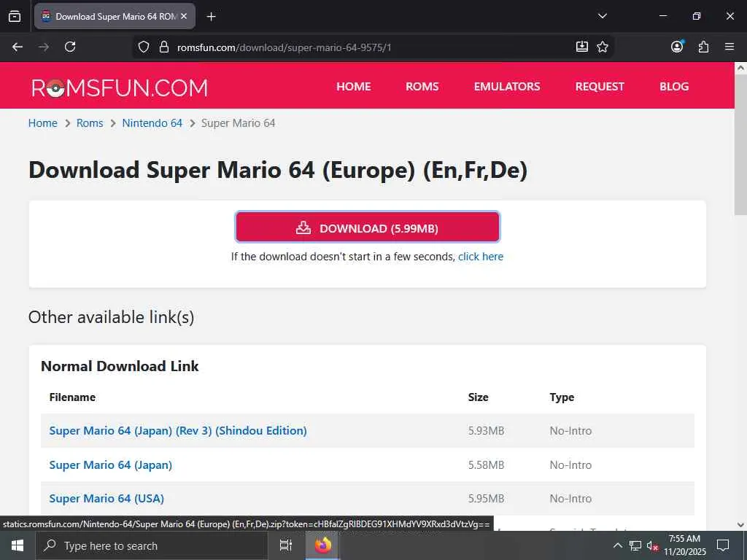747x560 pixels.
Task: Click No-Intro type in Shindou Edition row
Action: [x=570, y=431]
